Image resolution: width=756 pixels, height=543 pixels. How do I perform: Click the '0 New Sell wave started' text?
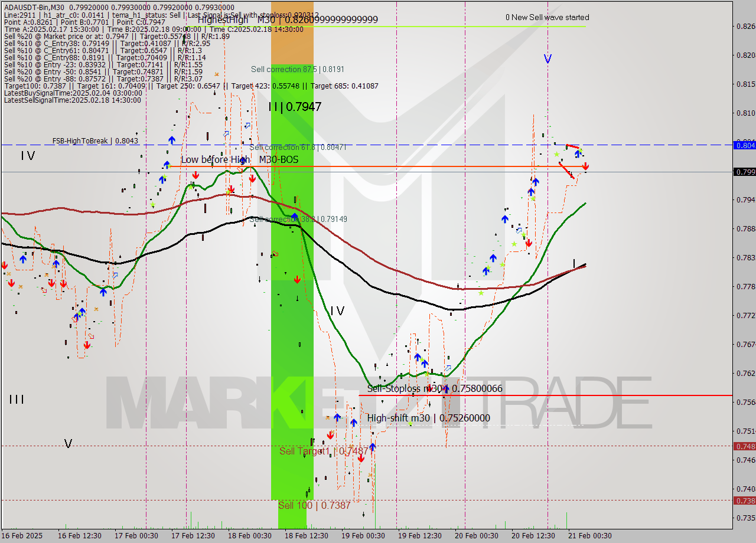click(547, 17)
